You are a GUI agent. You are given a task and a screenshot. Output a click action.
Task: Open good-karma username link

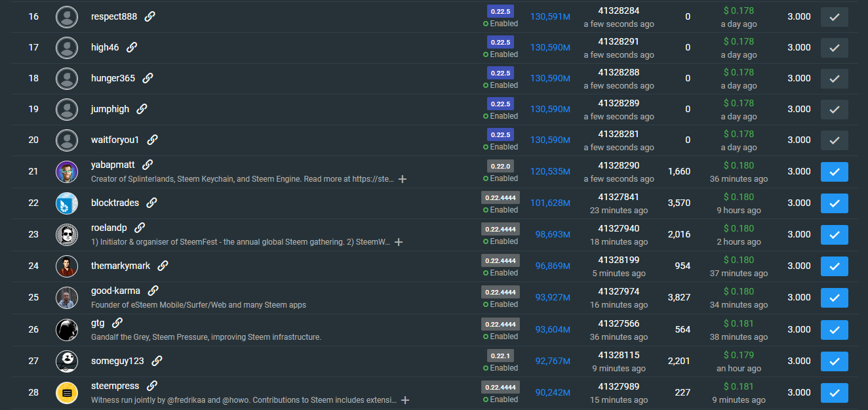coord(115,291)
